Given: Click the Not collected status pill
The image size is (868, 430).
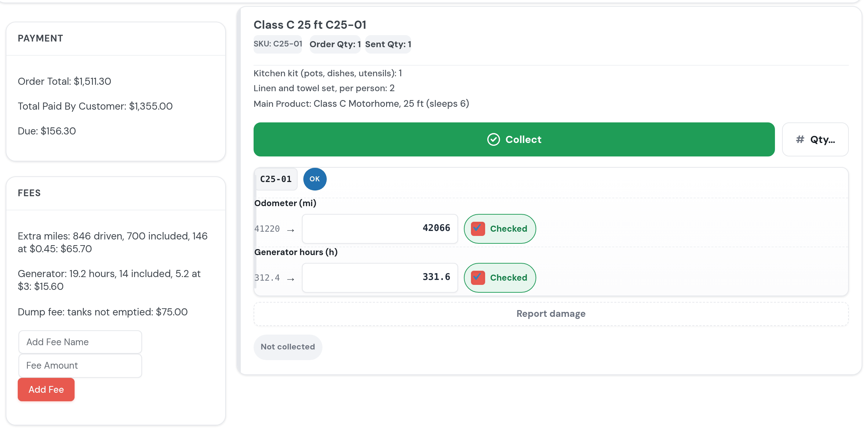Looking at the screenshot, I should tap(288, 347).
